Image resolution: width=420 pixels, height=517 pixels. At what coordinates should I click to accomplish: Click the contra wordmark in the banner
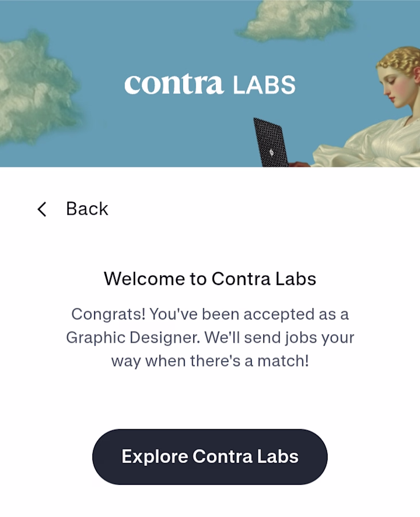click(174, 85)
